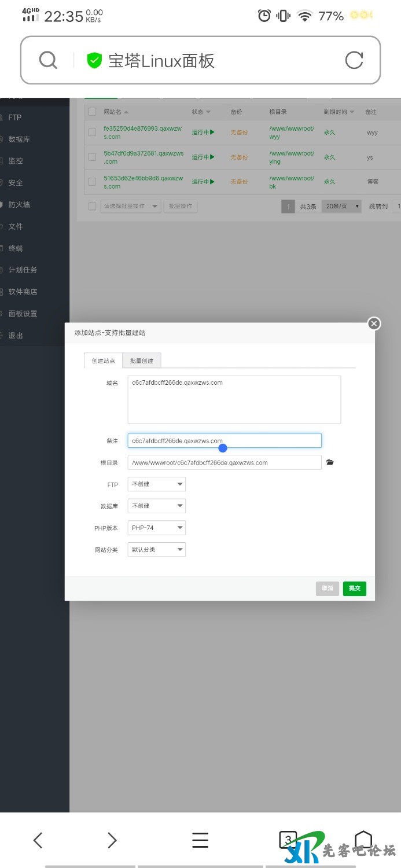Screen dimensions: 401x868
Task: Open the PHP版本 dropdown showing PHP-74
Action: [157, 528]
